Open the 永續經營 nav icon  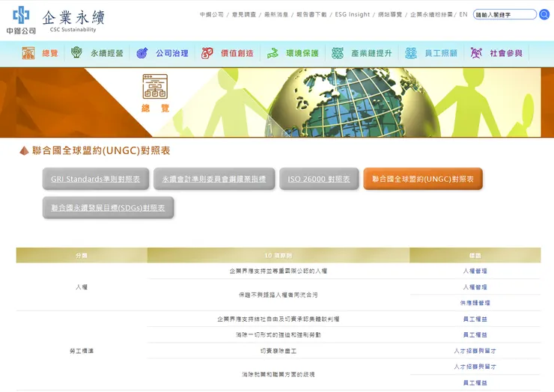pos(76,52)
